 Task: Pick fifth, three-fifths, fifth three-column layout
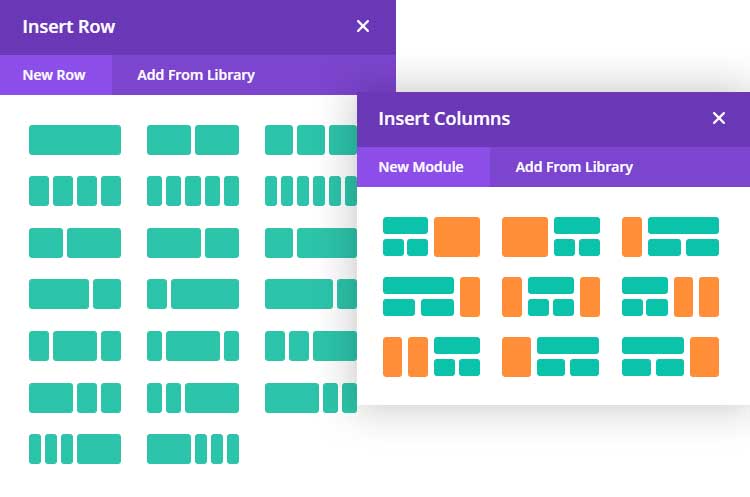193,345
